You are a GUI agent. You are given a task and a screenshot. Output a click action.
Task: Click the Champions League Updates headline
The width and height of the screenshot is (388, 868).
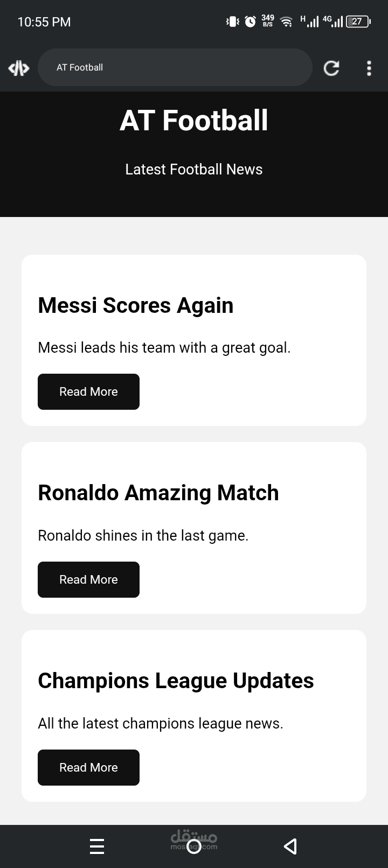(176, 681)
